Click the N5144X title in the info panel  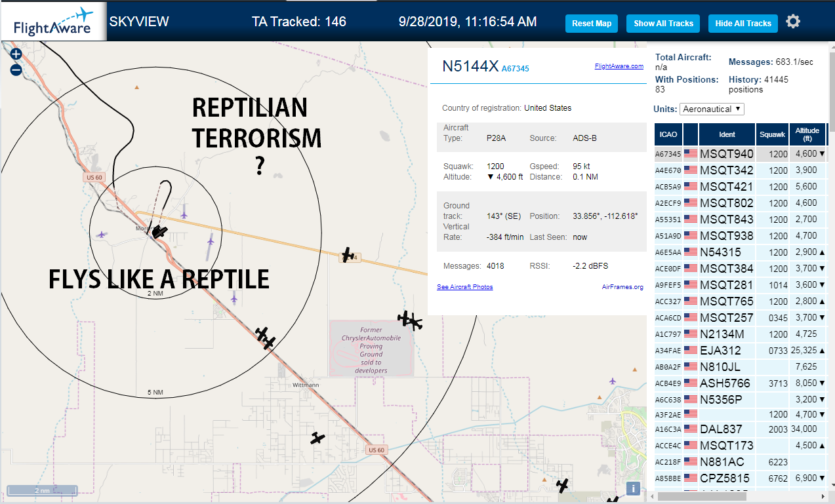click(470, 66)
